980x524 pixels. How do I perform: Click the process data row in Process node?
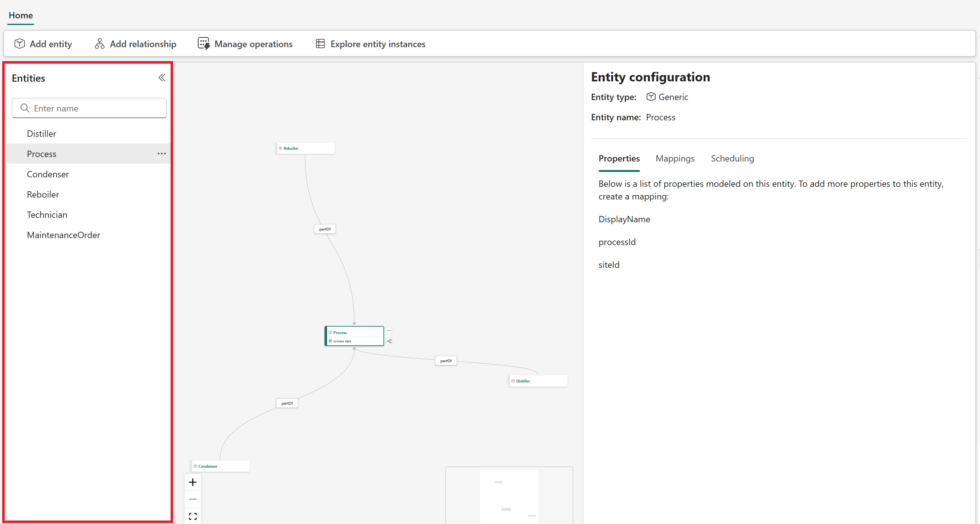354,341
